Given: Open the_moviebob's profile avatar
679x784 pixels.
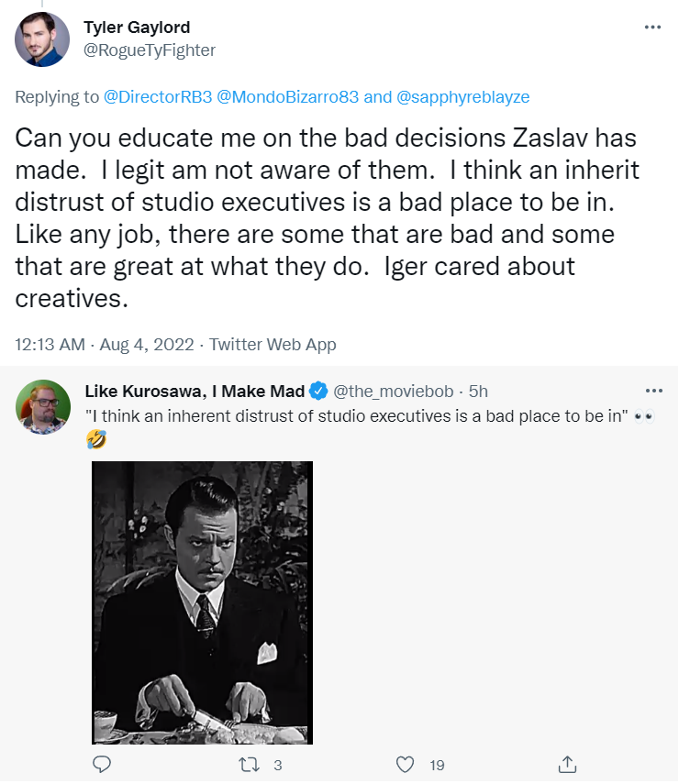Looking at the screenshot, I should tap(43, 407).
